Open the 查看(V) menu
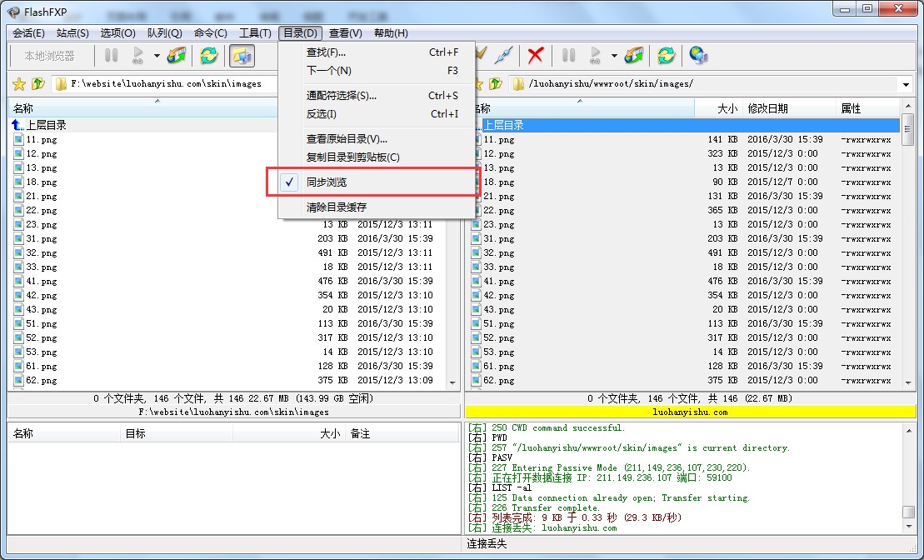 click(x=345, y=33)
